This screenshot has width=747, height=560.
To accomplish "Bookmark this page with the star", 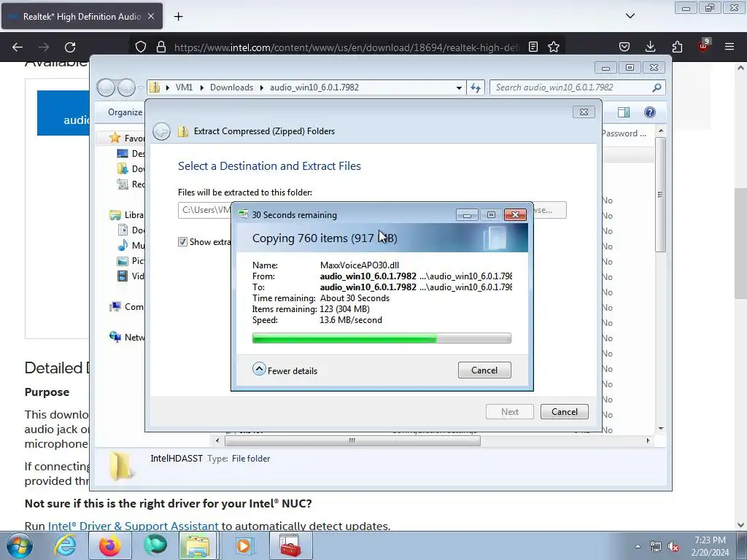I will pyautogui.click(x=554, y=47).
